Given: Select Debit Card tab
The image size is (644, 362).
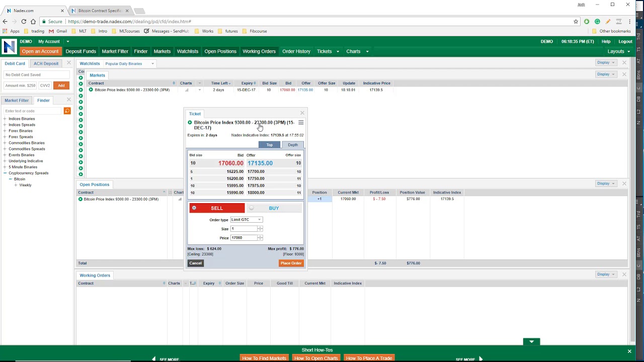Looking at the screenshot, I should [15, 63].
